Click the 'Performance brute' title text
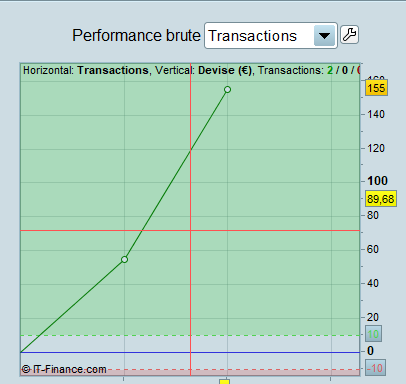This screenshot has width=406, height=384. tap(136, 35)
